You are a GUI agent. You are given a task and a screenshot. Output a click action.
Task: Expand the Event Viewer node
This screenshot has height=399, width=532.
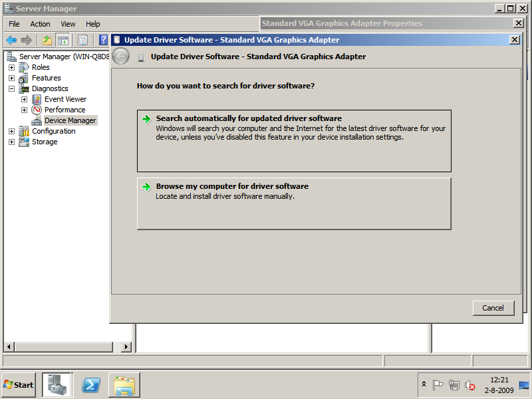24,99
